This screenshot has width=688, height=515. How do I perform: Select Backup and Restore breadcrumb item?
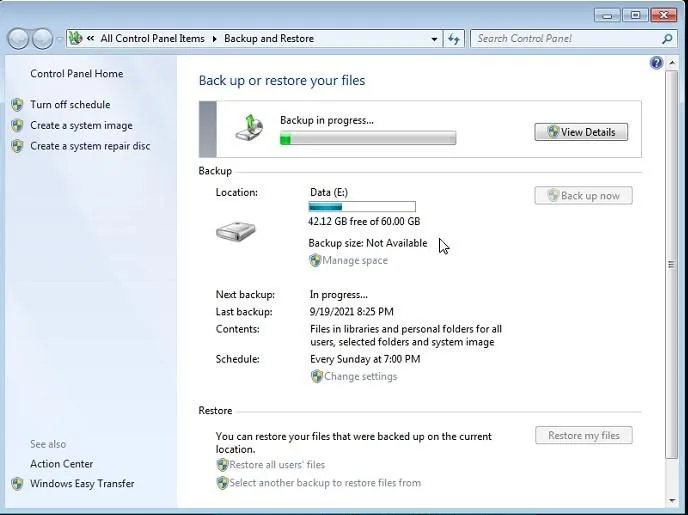click(x=268, y=39)
